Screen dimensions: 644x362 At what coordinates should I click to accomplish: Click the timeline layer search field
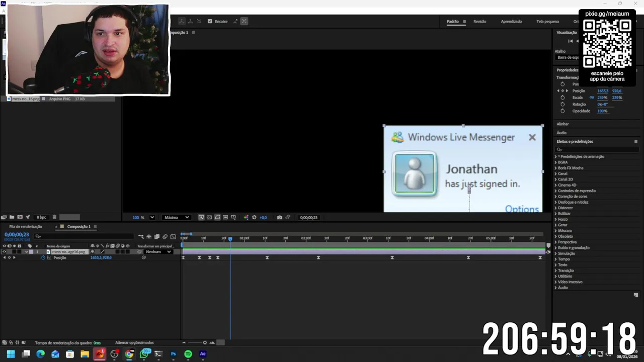point(85,236)
